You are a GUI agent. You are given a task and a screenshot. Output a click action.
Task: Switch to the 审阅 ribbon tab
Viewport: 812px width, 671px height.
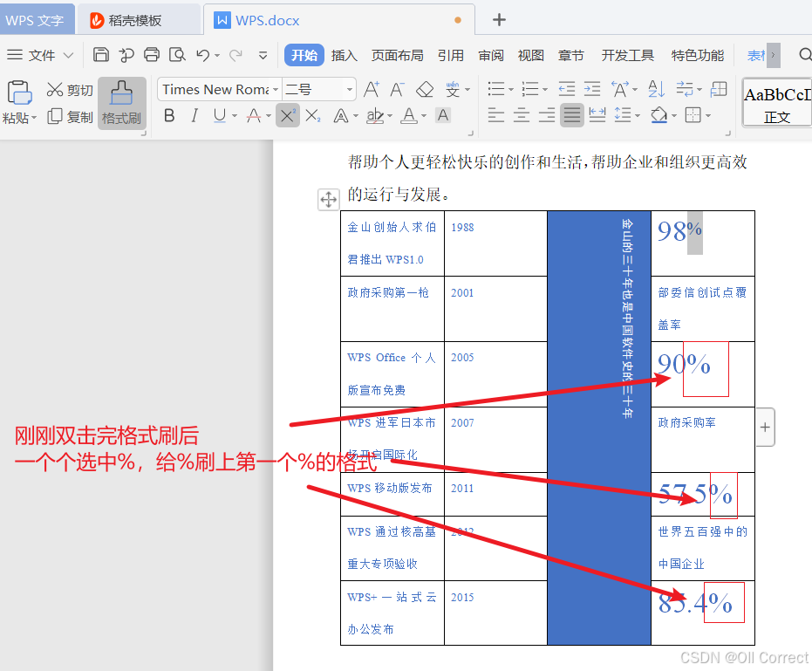[491, 55]
